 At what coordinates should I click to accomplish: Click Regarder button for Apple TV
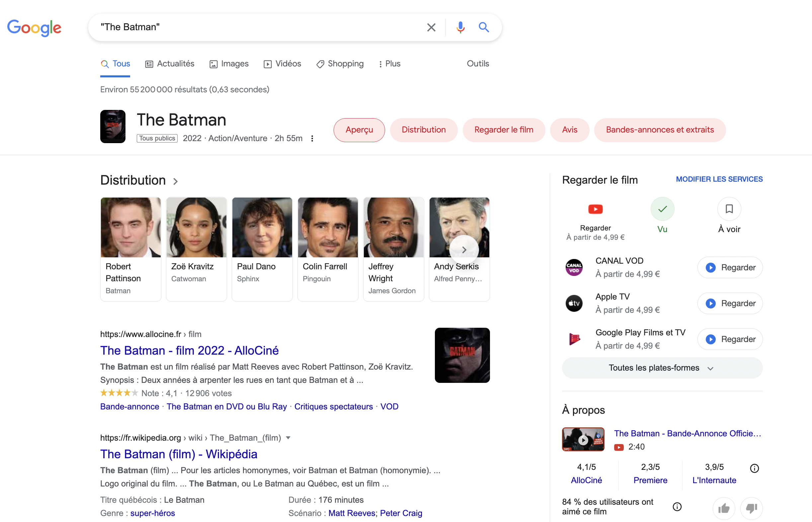[x=730, y=304]
